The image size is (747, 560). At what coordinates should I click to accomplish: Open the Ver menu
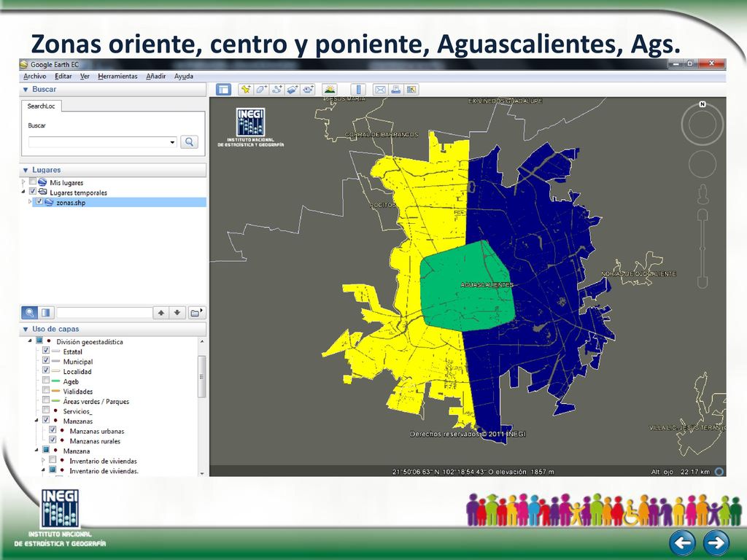point(85,76)
